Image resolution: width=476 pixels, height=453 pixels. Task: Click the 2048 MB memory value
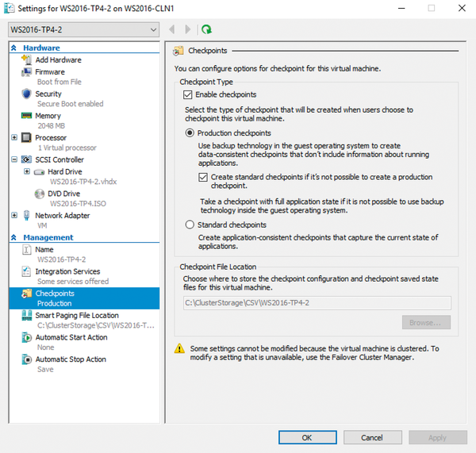(52, 125)
